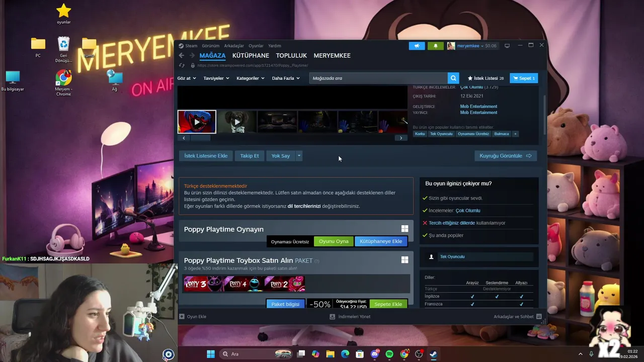Image resolution: width=644 pixels, height=362 pixels.
Task: Go forward with the right arrow
Action: coord(191,55)
